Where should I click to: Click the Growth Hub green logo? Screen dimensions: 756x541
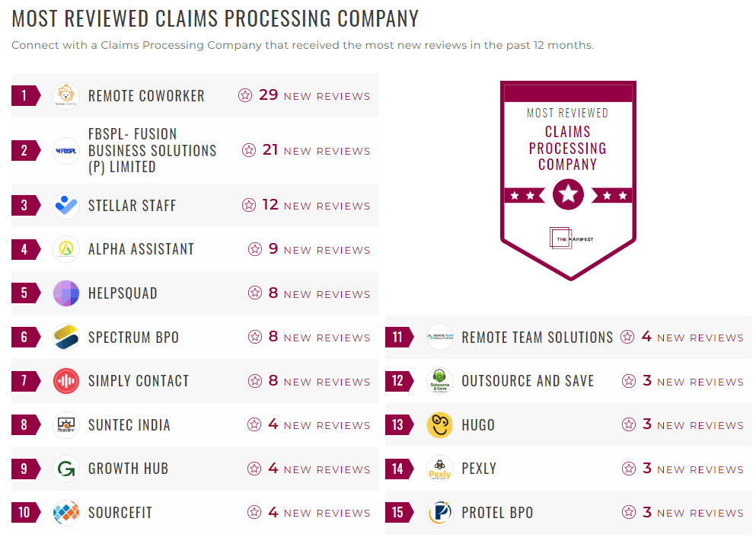[x=65, y=469]
